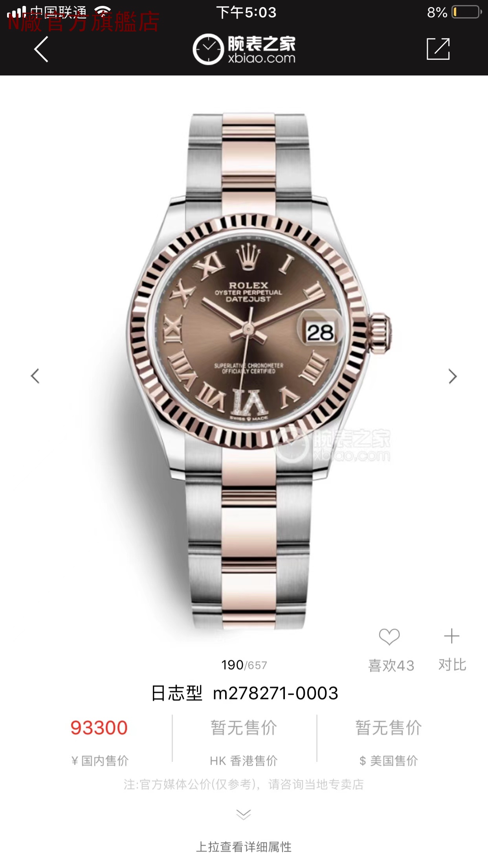Viewport: 488px width, 868px height.
Task: Expand details with the down chevron
Action: click(244, 814)
